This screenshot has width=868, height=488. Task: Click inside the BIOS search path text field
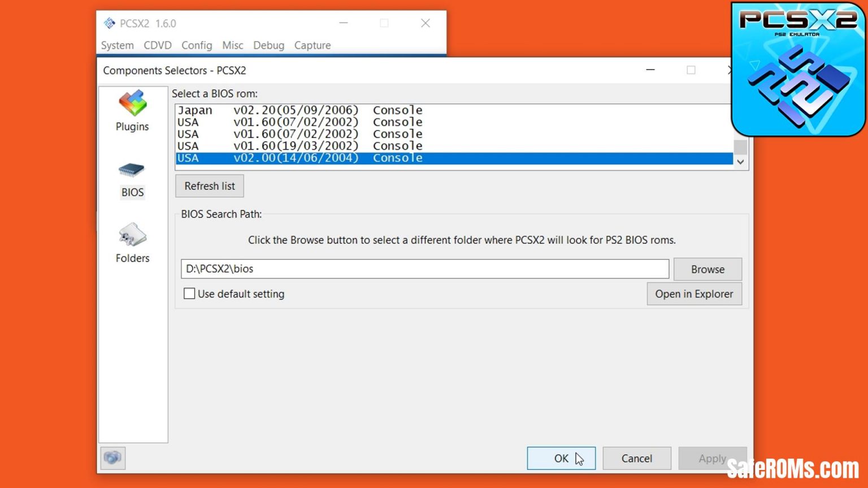[424, 269]
